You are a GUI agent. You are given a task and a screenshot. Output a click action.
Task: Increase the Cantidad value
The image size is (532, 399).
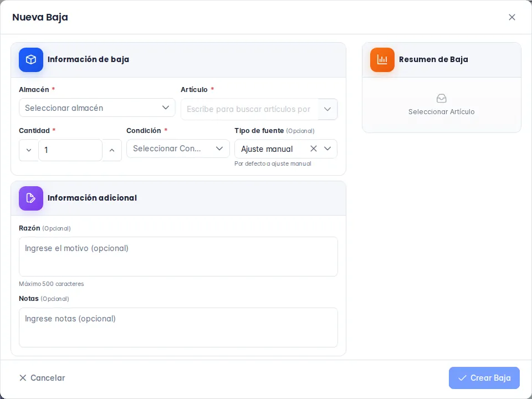tap(112, 150)
